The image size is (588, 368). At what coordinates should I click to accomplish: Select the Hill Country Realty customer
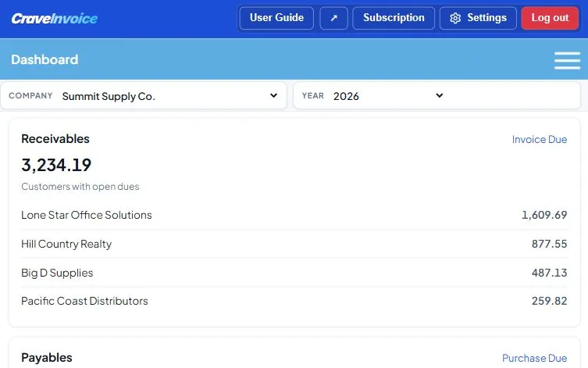click(66, 245)
